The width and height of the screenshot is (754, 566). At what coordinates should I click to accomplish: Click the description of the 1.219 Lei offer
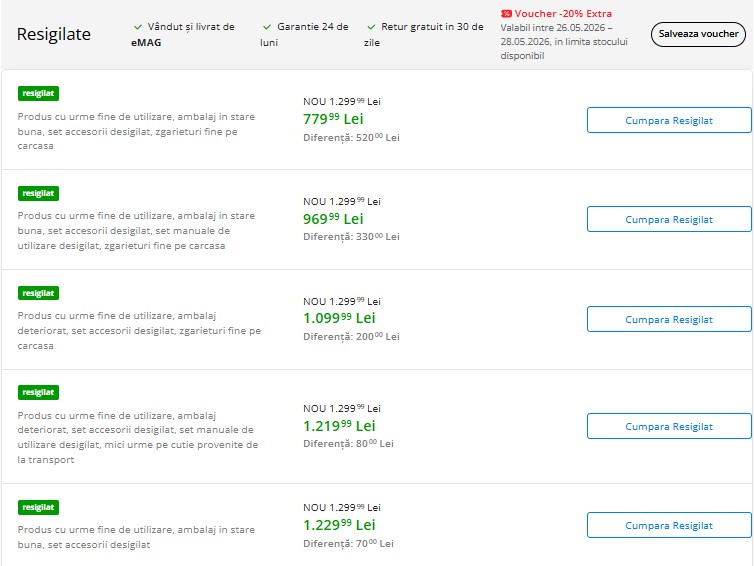[x=138, y=437]
